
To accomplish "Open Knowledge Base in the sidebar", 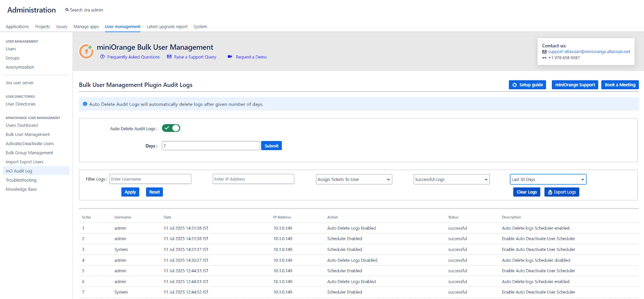I will click(x=21, y=189).
